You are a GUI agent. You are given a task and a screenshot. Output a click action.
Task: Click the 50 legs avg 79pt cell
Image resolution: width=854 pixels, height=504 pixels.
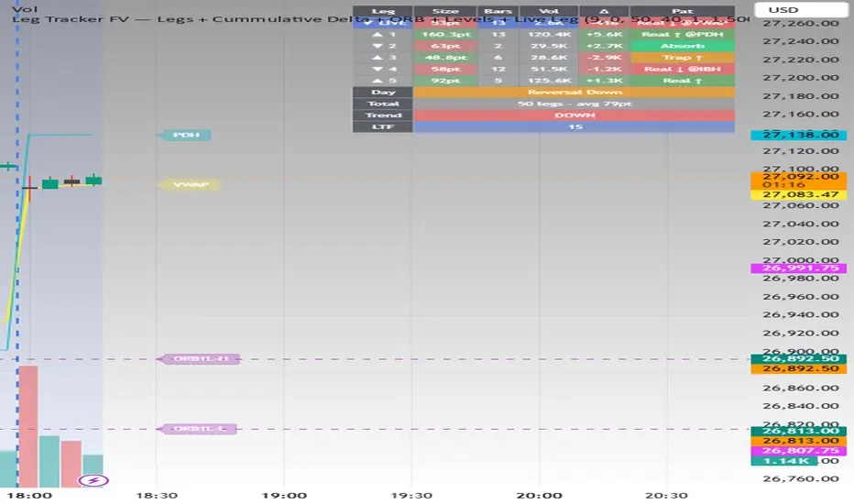(574, 104)
